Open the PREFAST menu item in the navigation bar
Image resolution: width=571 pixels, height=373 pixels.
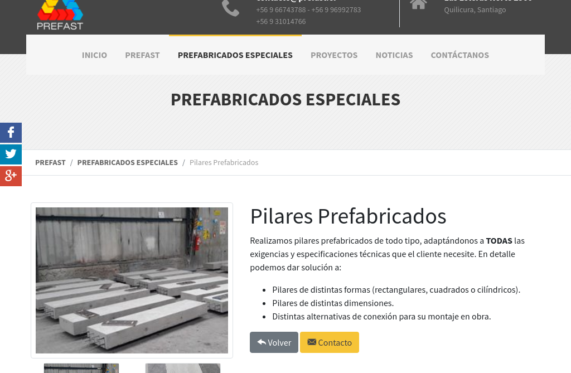click(142, 55)
